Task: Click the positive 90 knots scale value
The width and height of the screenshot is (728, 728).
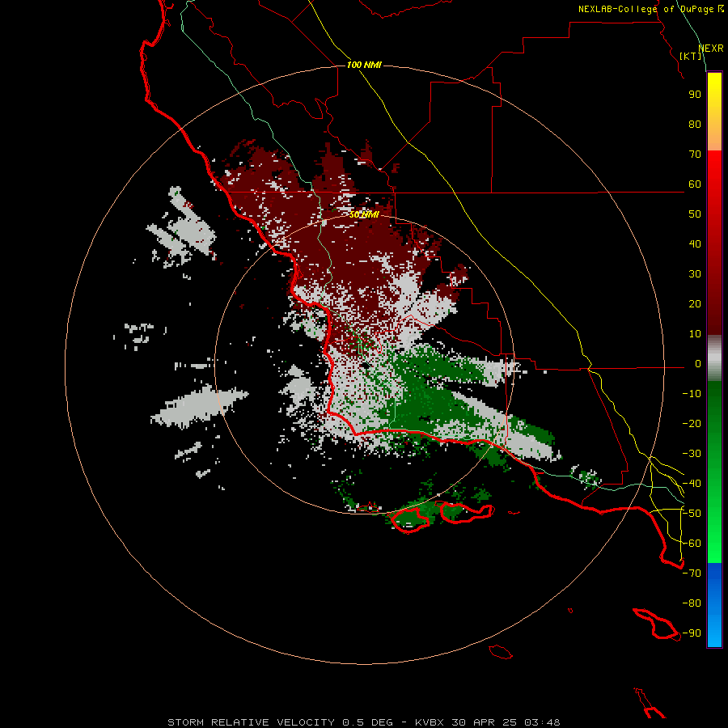Action: pos(695,95)
